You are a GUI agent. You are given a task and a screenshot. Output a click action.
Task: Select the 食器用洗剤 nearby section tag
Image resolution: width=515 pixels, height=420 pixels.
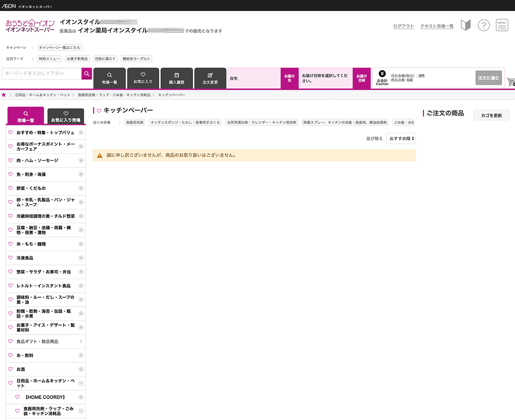click(x=135, y=122)
